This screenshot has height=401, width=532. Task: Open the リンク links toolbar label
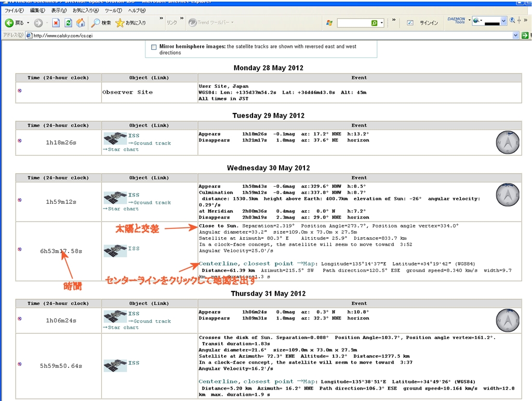coord(171,22)
